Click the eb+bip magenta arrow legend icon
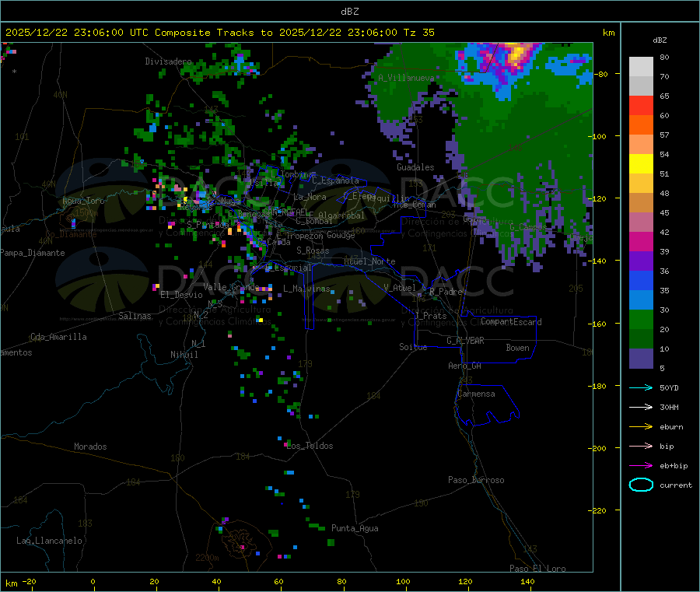This screenshot has height=592, width=700. point(641,465)
